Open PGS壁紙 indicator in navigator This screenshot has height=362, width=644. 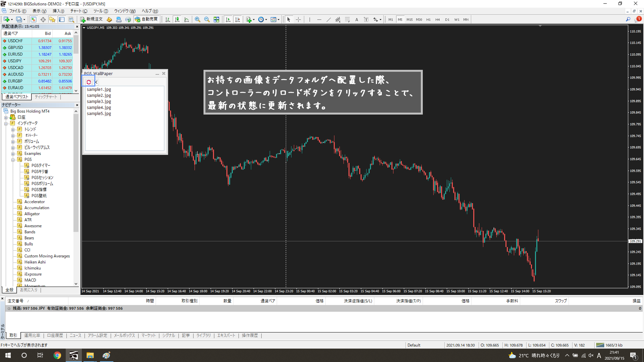pos(39,196)
